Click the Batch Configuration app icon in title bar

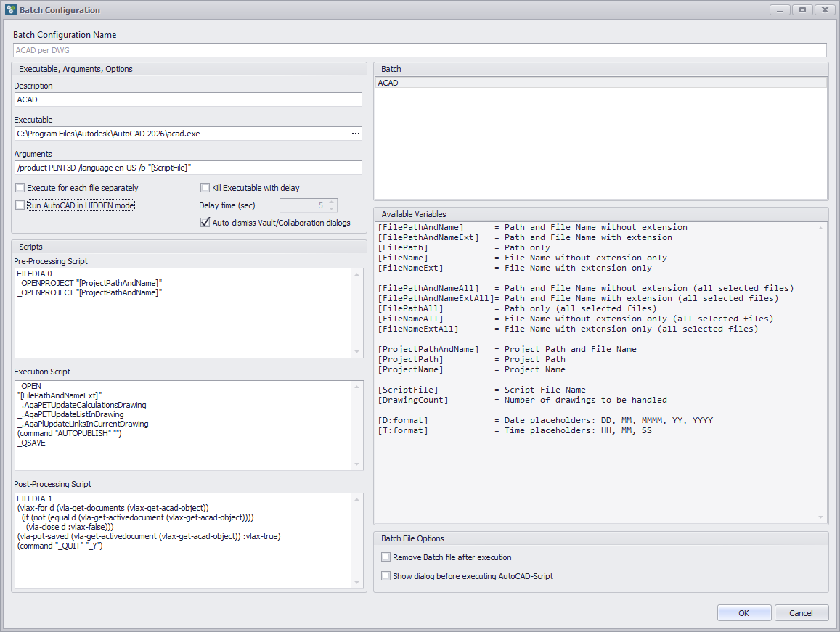(11, 9)
